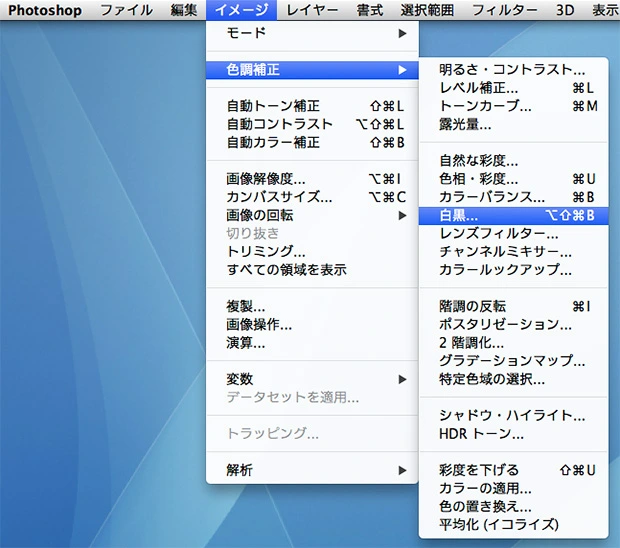The height and width of the screenshot is (548, 620).
Task: Expand the 変数 submenu
Action: pyautogui.click(x=312, y=379)
